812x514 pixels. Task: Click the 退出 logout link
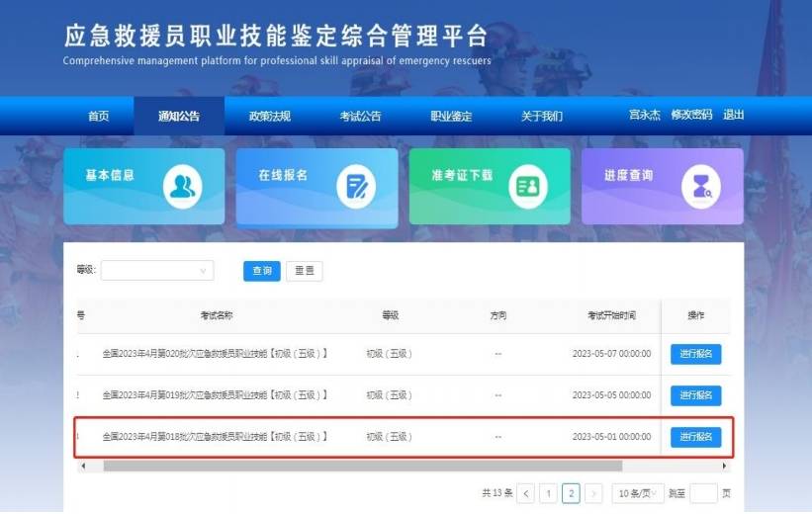[733, 115]
